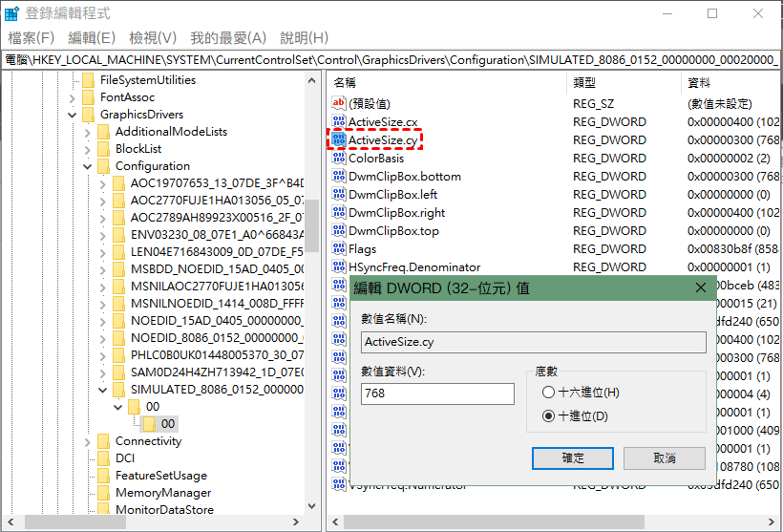Image resolution: width=783 pixels, height=532 pixels.
Task: Click the Configuration folder icon
Action: pyautogui.click(x=103, y=166)
